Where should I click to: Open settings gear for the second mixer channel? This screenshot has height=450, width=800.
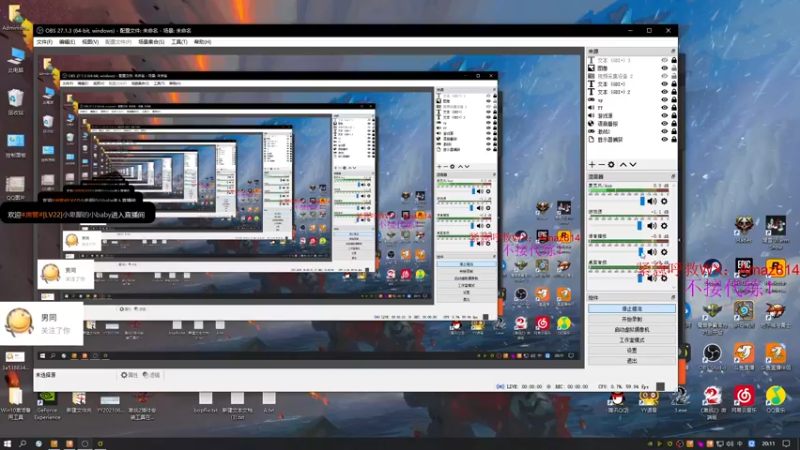[664, 226]
